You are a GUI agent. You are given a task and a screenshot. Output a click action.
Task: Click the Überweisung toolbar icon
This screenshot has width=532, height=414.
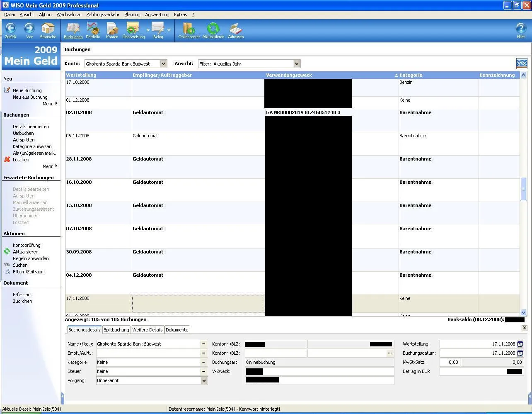133,29
